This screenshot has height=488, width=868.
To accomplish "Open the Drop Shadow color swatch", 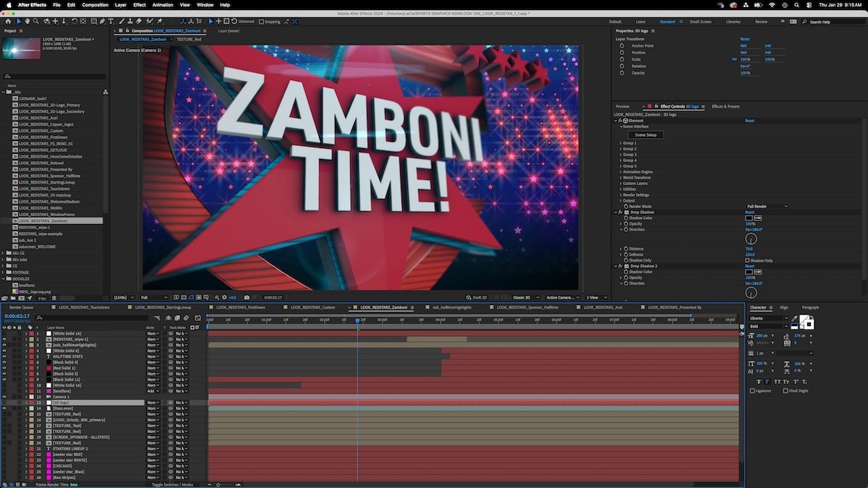I will click(x=749, y=218).
